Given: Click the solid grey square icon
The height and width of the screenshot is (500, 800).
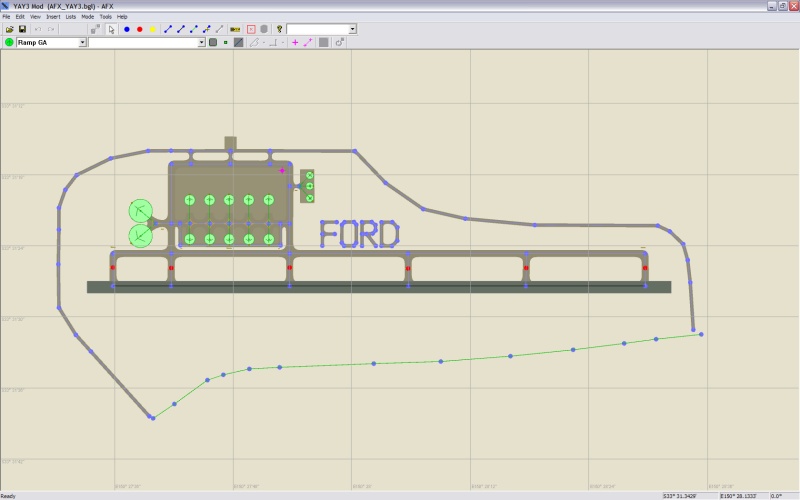Looking at the screenshot, I should (323, 42).
